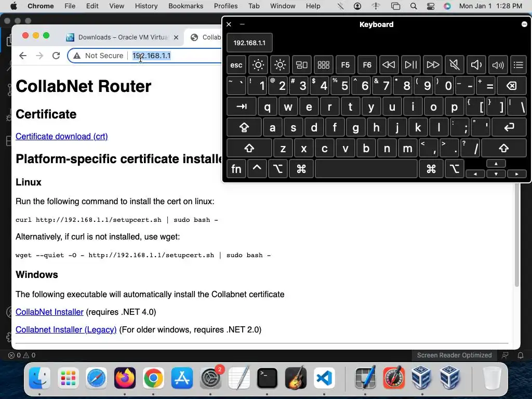Screen dimensions: 532x399
Task: Tap the up arrow key
Action: coord(496,164)
